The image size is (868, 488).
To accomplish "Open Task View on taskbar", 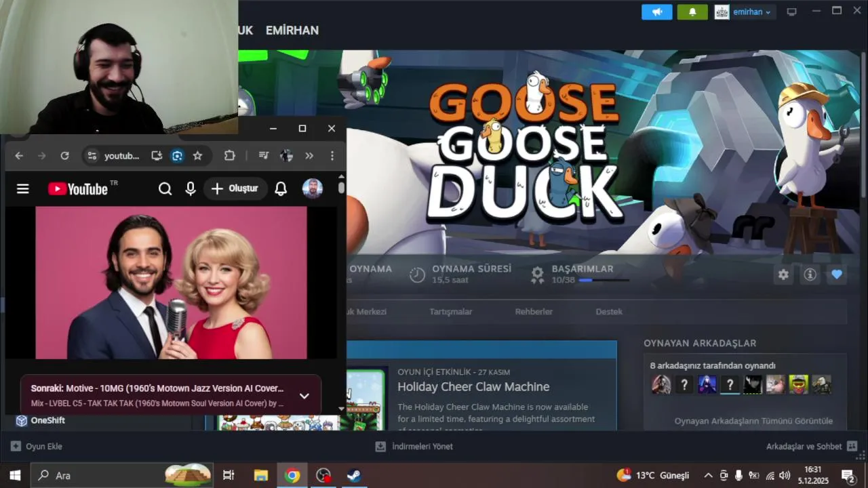I will click(x=229, y=475).
